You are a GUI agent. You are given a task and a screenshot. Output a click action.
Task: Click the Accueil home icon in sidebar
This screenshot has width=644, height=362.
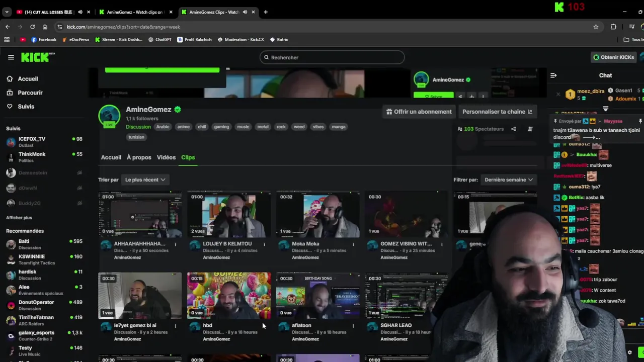(x=10, y=79)
